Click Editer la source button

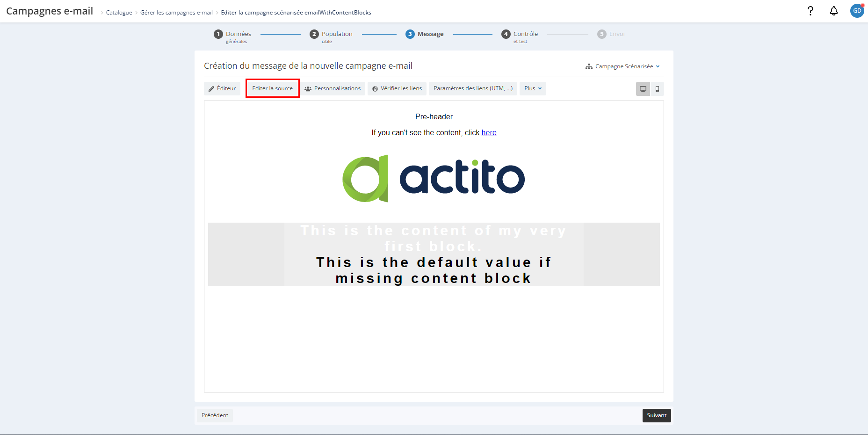coord(273,88)
